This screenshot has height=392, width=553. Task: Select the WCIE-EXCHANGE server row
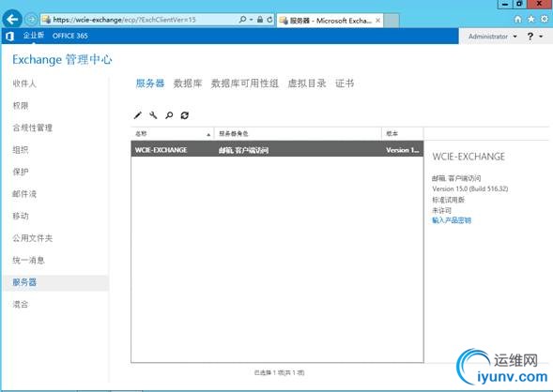277,150
